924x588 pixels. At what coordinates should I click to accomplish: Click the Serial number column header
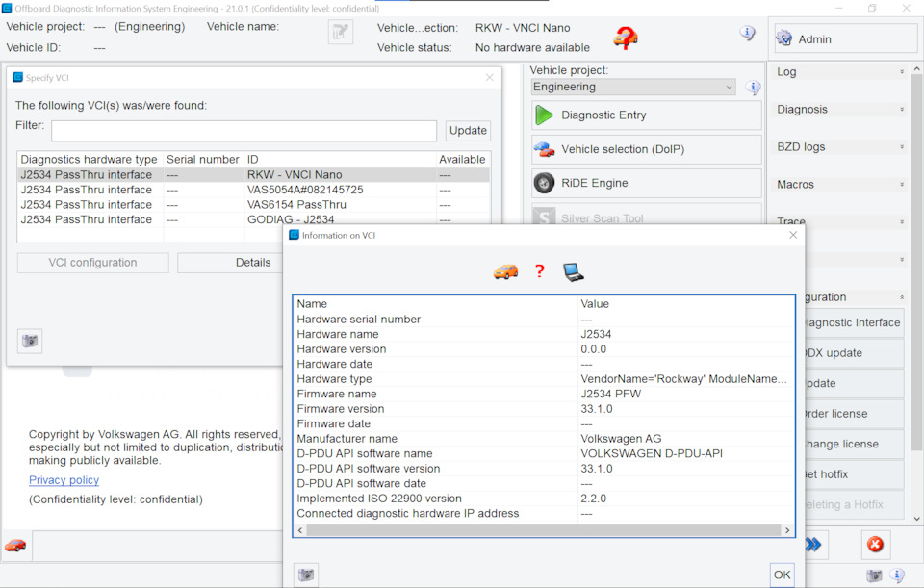pyautogui.click(x=203, y=160)
